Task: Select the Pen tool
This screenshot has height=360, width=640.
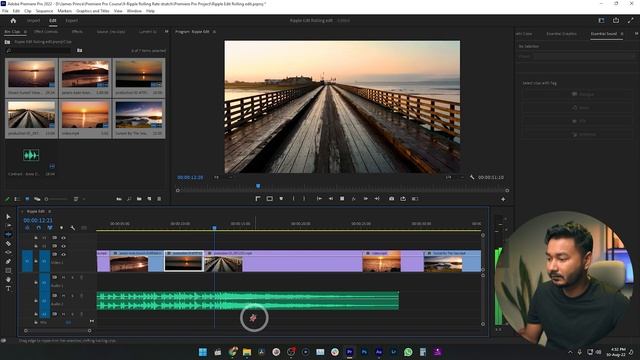Action: pos(8,261)
